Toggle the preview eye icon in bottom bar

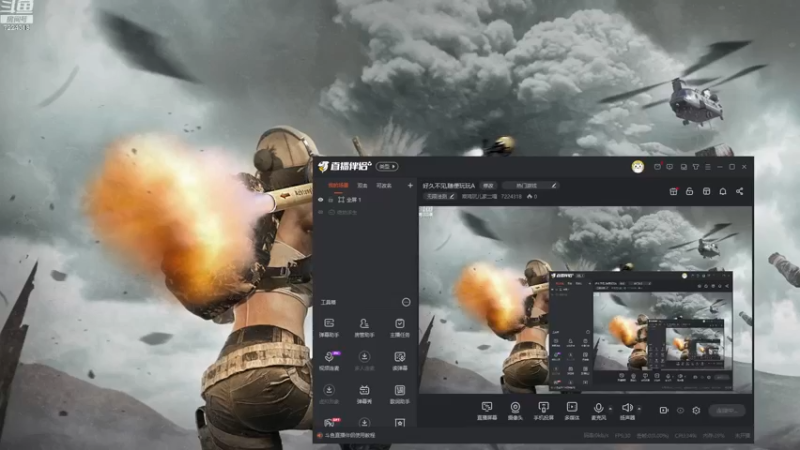[x=680, y=410]
